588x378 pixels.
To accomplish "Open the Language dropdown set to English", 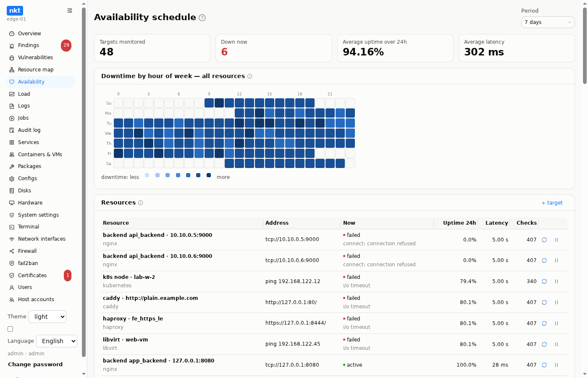I will click(x=57, y=341).
